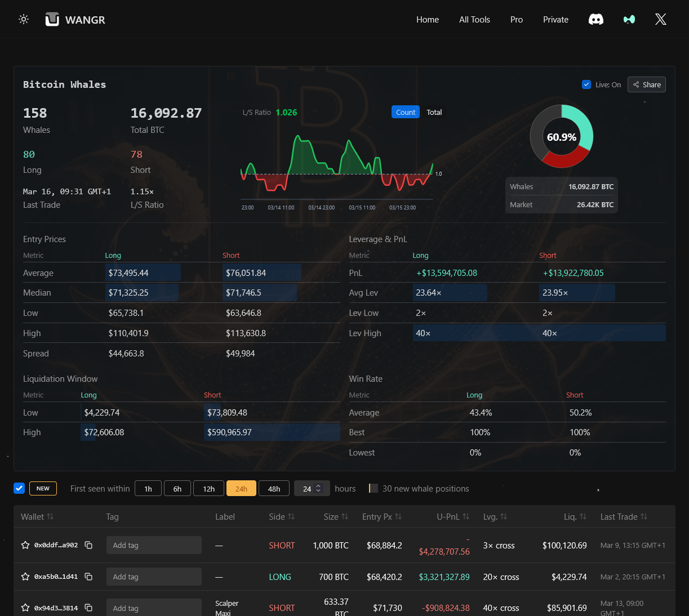The image size is (689, 616).
Task: Disable the Live: On checkbox
Action: click(x=586, y=84)
